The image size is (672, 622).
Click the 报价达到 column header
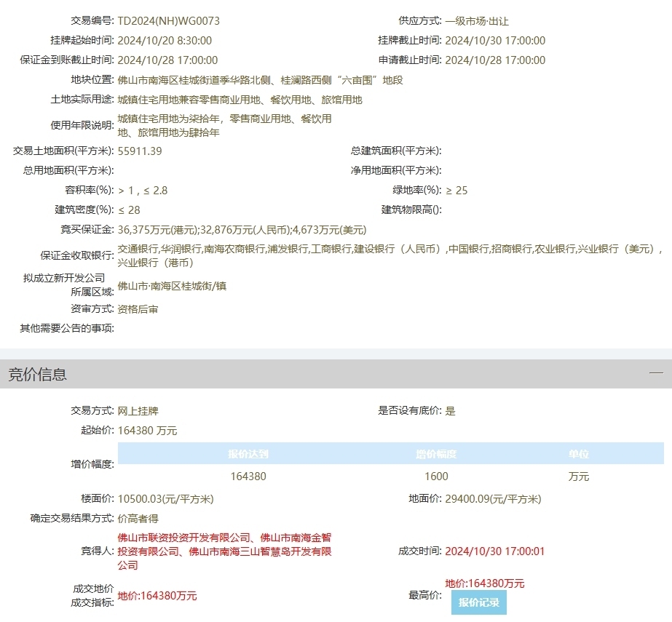coord(248,454)
